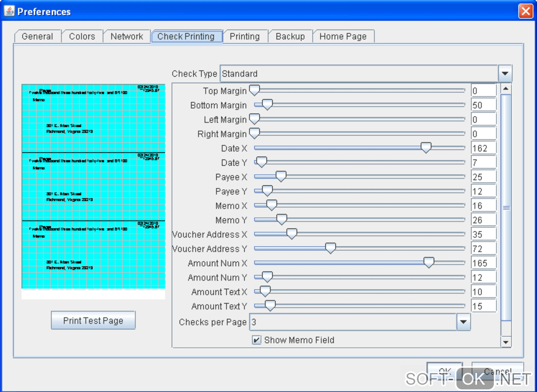Click the scroll down arrow of settings list

[x=506, y=341]
